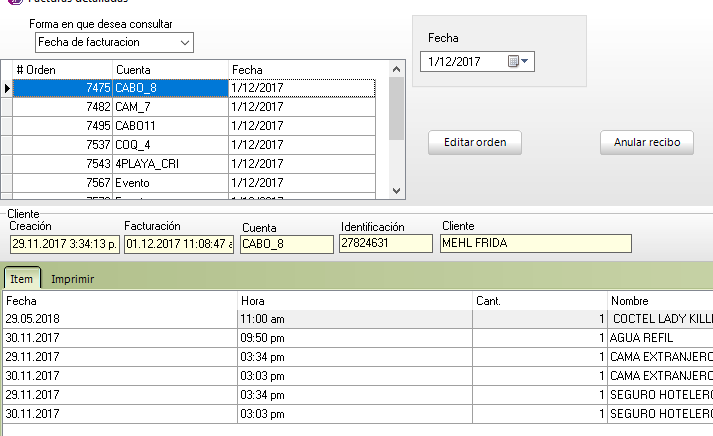Click the Creación date field
This screenshot has height=436, width=713.
click(63, 244)
